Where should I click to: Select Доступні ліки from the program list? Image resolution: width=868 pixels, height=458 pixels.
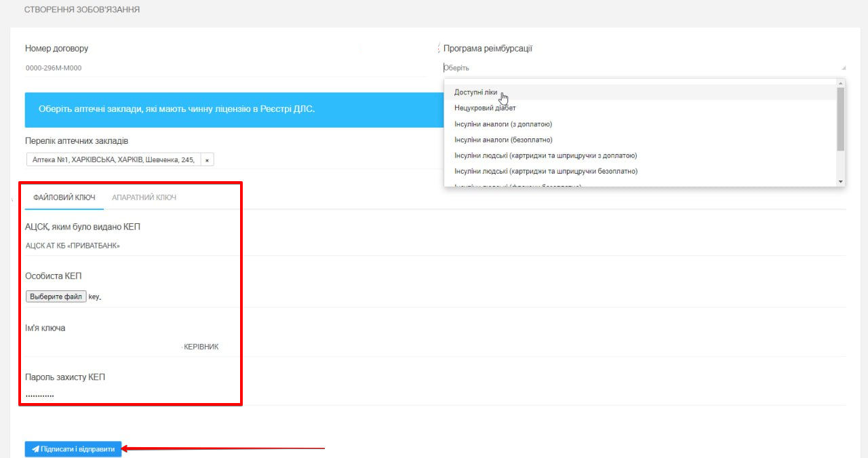[475, 92]
